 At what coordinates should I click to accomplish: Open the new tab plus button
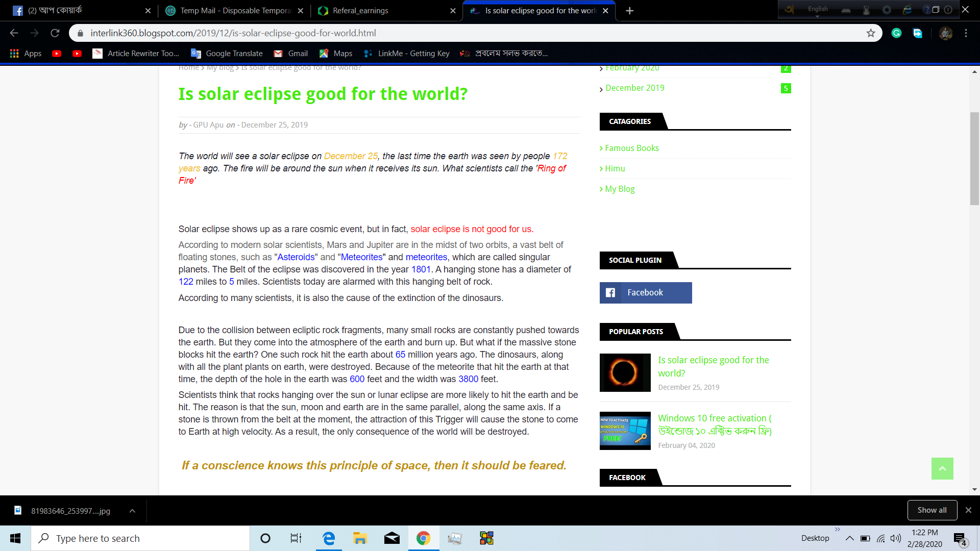[630, 11]
